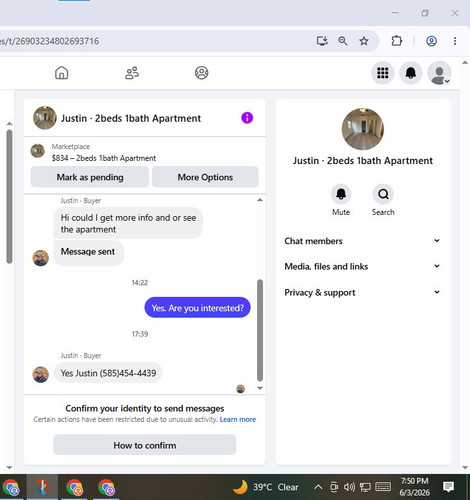Screen dimensions: 470x500
Task: Click the Meet Now camera tray icon
Action: click(334, 487)
